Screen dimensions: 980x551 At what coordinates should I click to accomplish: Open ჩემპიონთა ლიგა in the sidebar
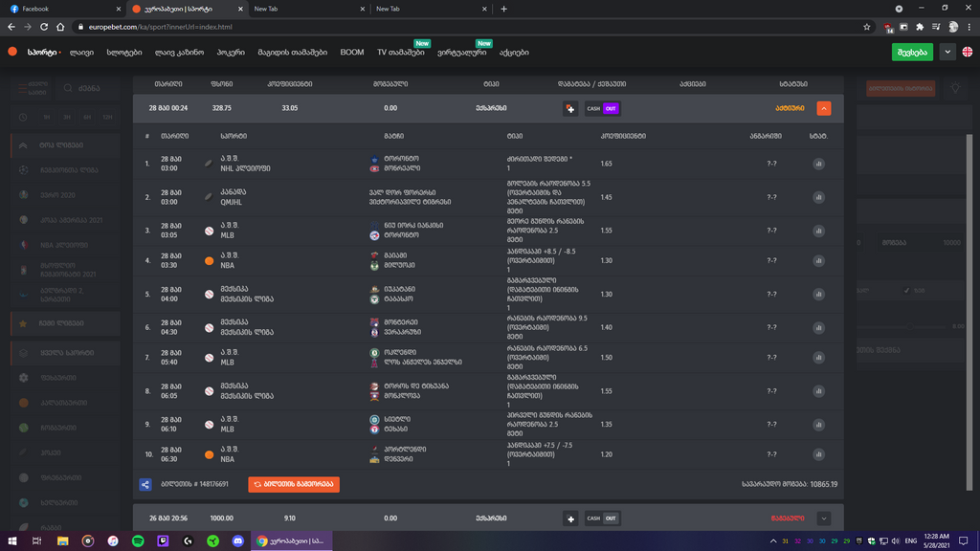(66, 170)
